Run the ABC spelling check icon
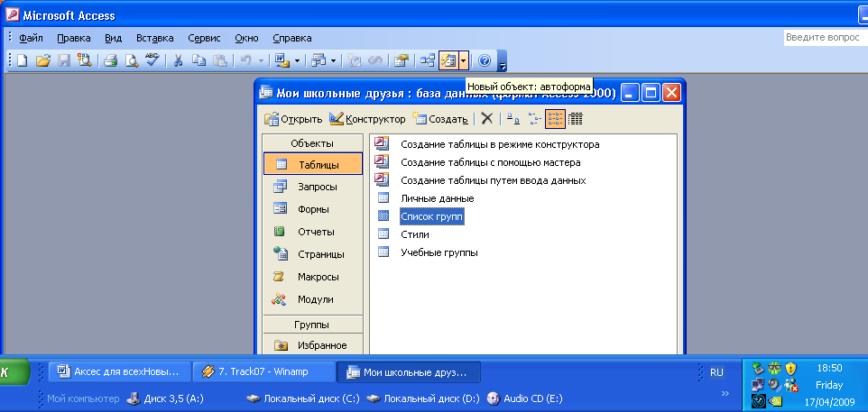The height and width of the screenshot is (412, 868). coord(152,60)
